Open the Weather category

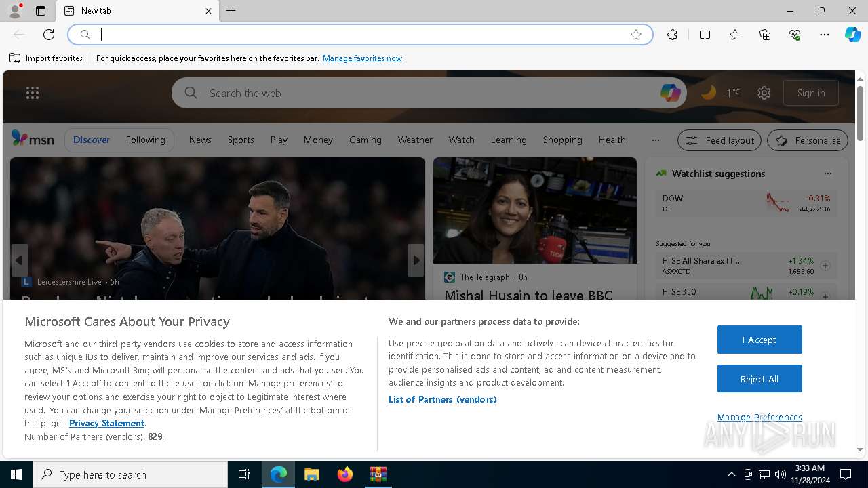pyautogui.click(x=415, y=140)
